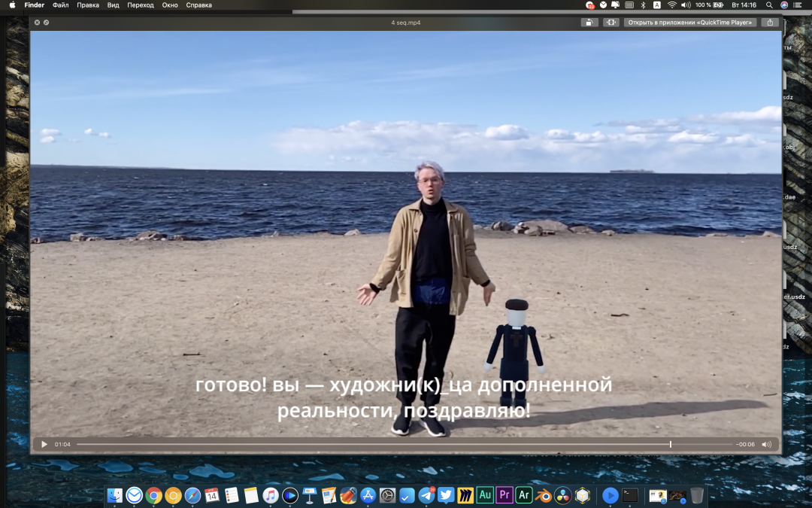Viewport: 812px width, 508px height.
Task: Open the keyboard input source menu
Action: click(656, 5)
